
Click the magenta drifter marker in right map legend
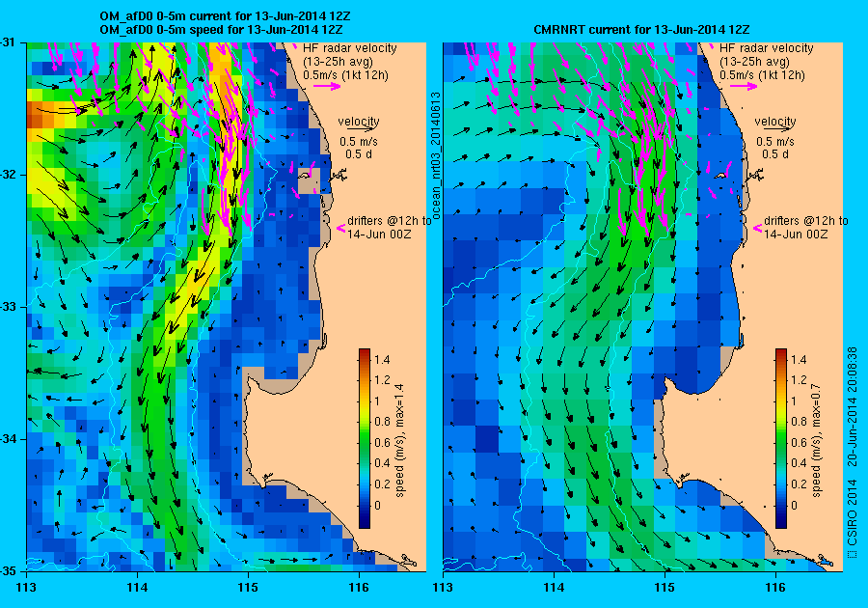(758, 228)
